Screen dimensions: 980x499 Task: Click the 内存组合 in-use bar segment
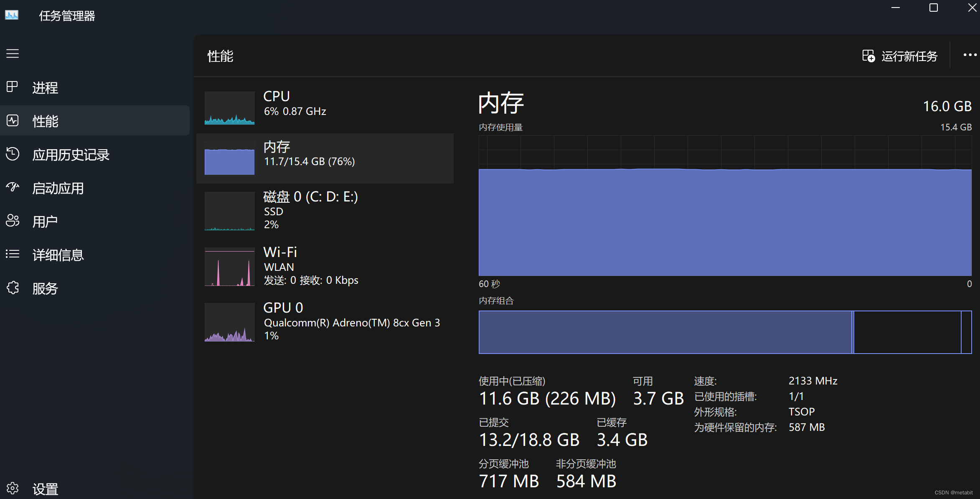click(665, 332)
